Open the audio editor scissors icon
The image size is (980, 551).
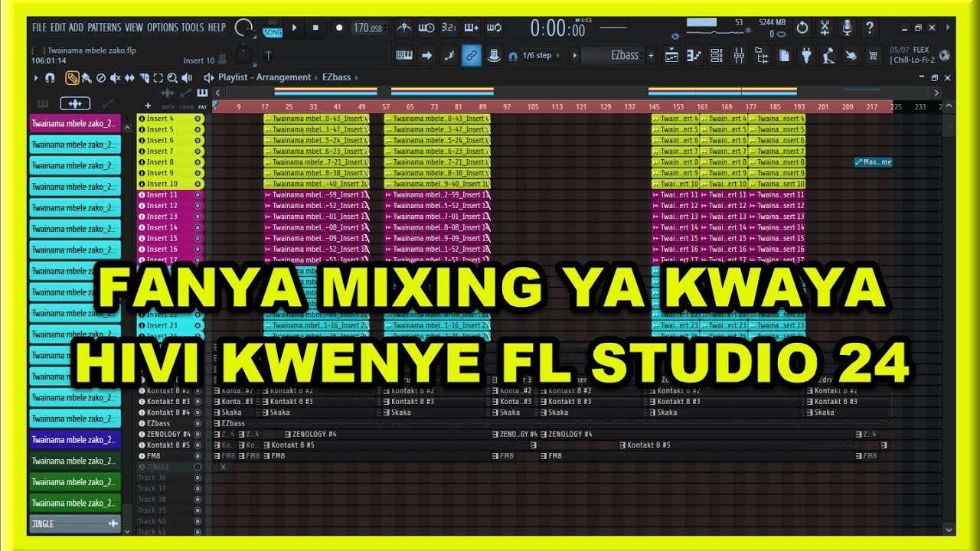pyautogui.click(x=825, y=28)
